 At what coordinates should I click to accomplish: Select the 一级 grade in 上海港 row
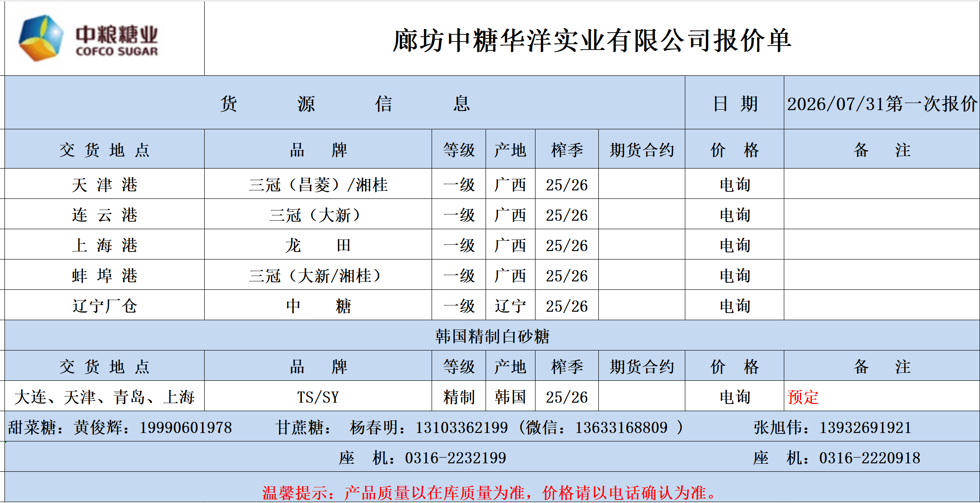pos(459,244)
